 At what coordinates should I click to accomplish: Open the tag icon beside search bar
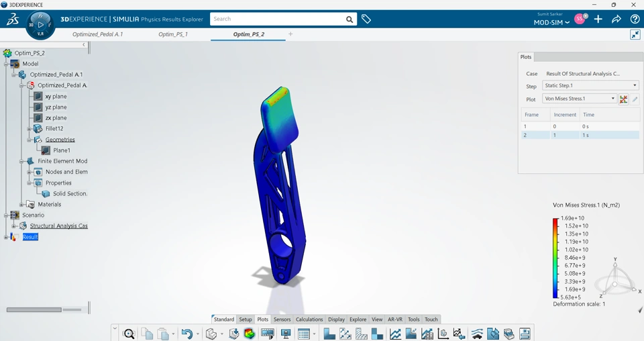(366, 19)
